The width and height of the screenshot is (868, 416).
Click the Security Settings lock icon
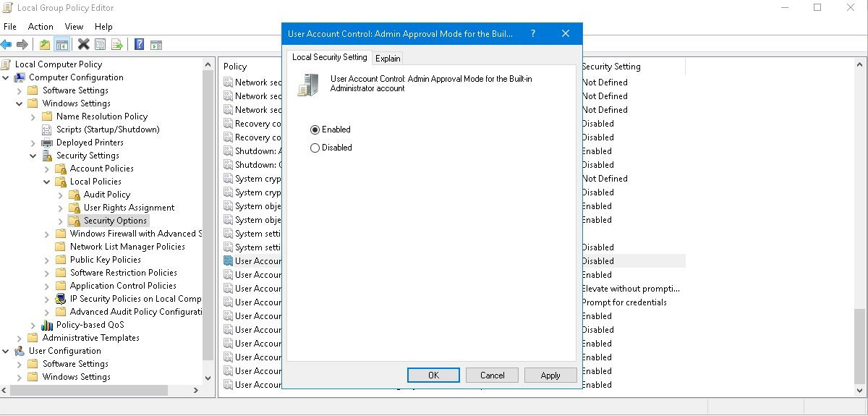[x=48, y=156]
